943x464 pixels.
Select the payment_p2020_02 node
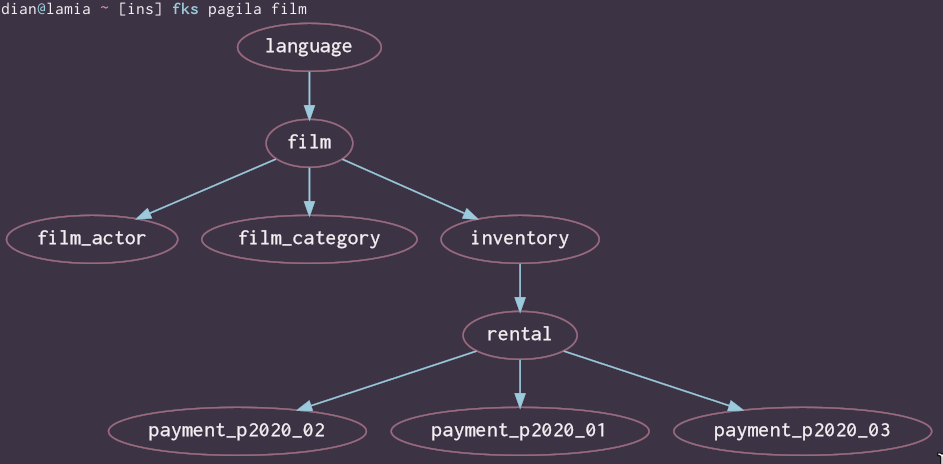237,431
